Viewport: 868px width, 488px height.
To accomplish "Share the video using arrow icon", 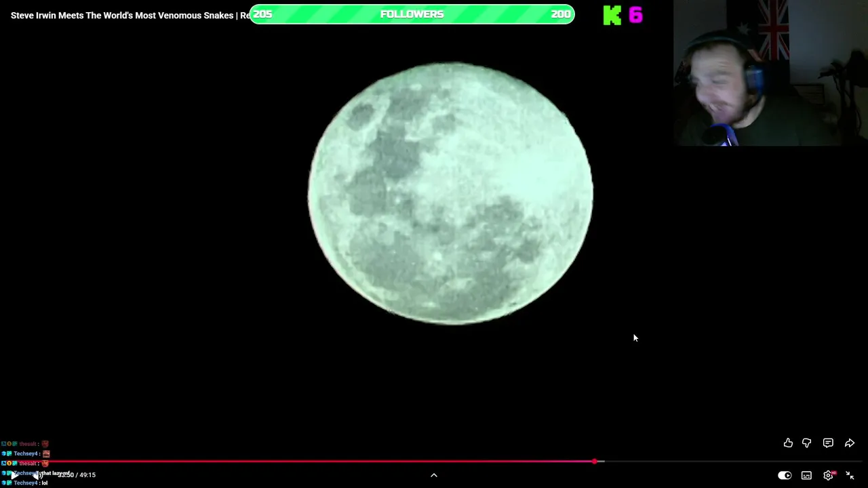I will (x=850, y=443).
